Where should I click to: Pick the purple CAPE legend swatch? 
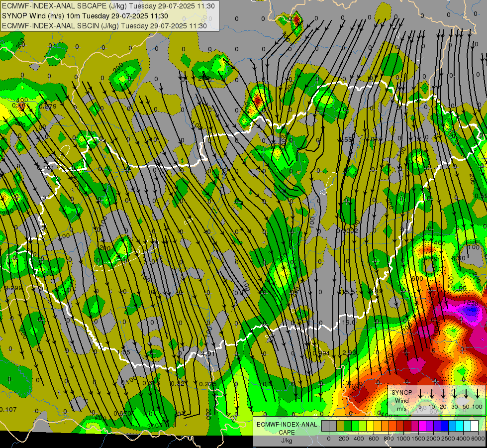coord(430,426)
